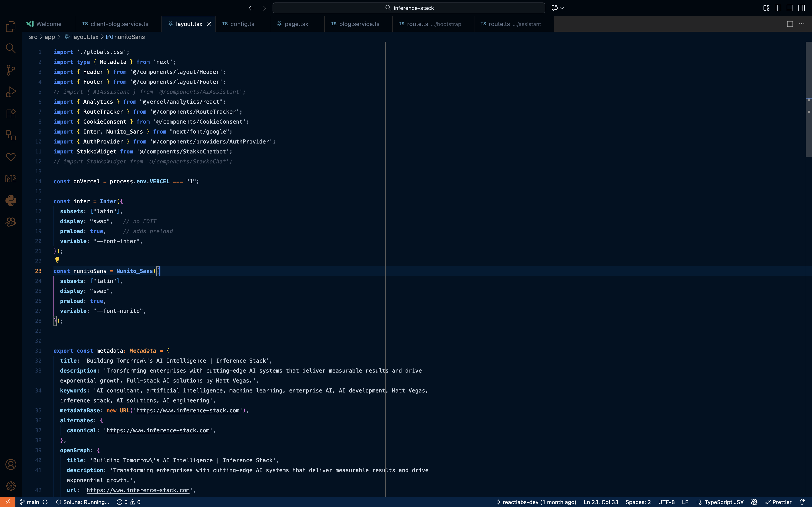The height and width of the screenshot is (507, 812).
Task: Click the main branch status item
Action: (29, 502)
